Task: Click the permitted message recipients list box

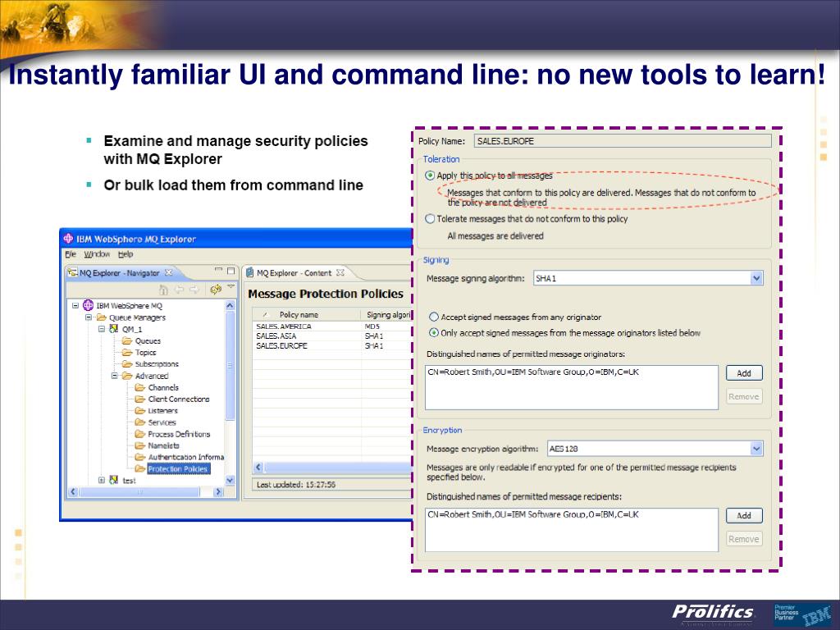Action: [571, 530]
